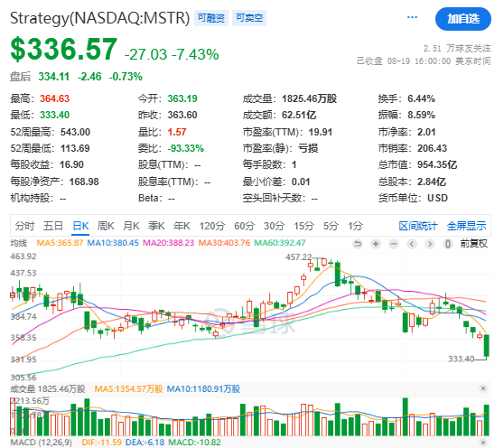Image resolution: width=504 pixels, height=448 pixels.
Task: Click the 换手 value 6.44%
Action: pyautogui.click(x=421, y=98)
